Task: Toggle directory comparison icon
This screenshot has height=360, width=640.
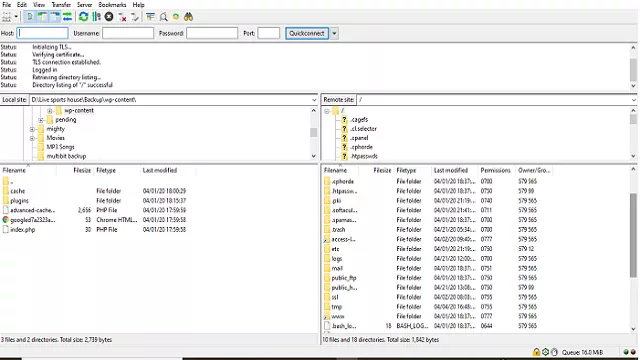Action: [x=163, y=17]
